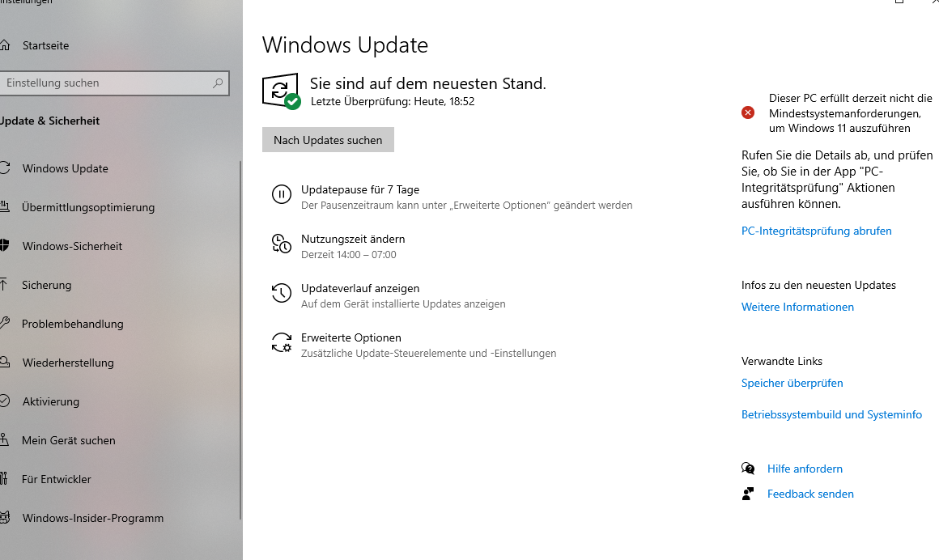Click the Sicherung upload arrow icon
This screenshot has width=939, height=560.
(x=3, y=285)
